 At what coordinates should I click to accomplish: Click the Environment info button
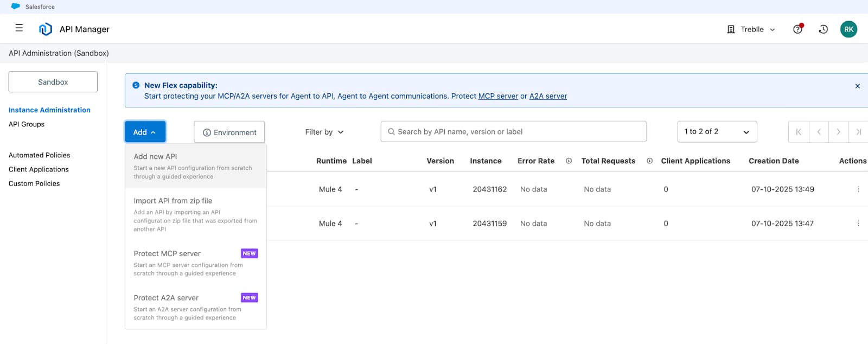click(229, 132)
